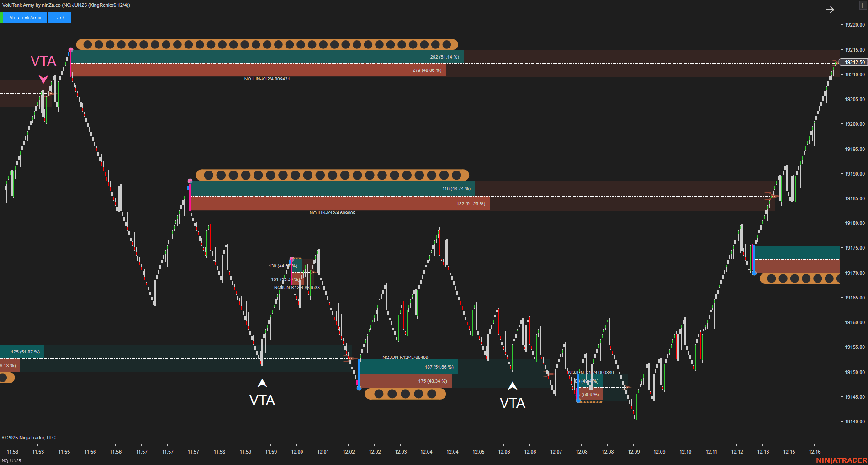Click the red zone labeled 279 (48.86 %)
Screen dimensions: 868x465
(259, 70)
